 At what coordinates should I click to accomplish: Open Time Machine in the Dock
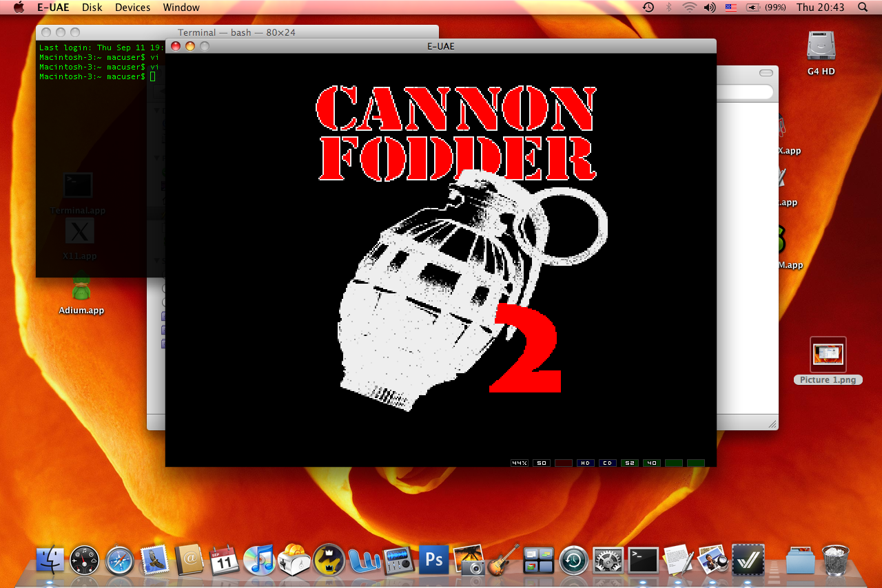click(x=573, y=560)
